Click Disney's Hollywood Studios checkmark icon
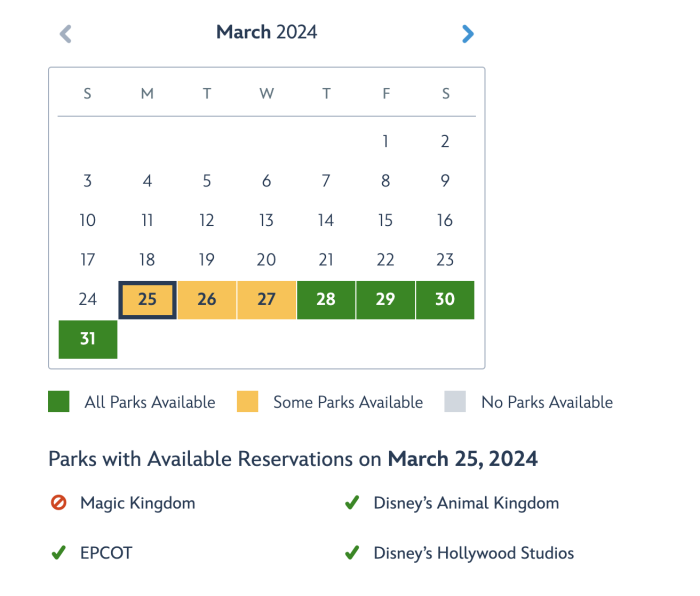Screen dimensions: 700x596 [x=351, y=553]
